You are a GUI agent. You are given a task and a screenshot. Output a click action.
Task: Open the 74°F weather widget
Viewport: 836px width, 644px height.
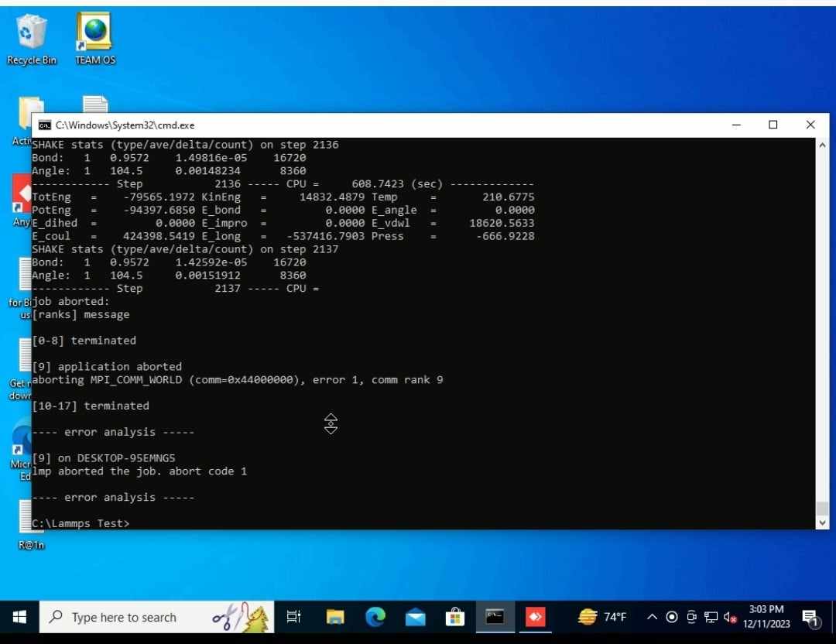click(x=602, y=618)
